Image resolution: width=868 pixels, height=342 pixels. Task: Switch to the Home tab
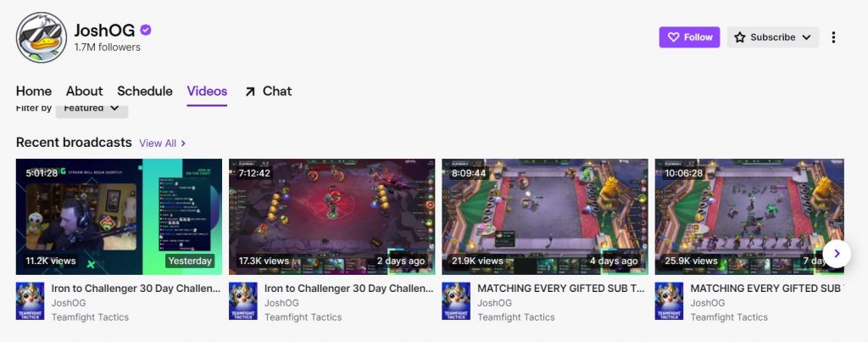34,91
